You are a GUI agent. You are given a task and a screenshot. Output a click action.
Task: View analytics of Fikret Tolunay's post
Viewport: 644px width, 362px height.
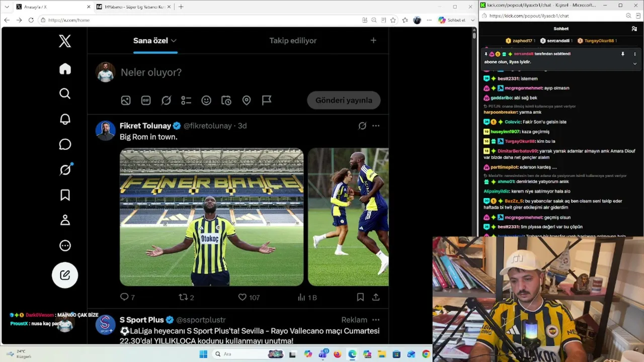(x=307, y=297)
